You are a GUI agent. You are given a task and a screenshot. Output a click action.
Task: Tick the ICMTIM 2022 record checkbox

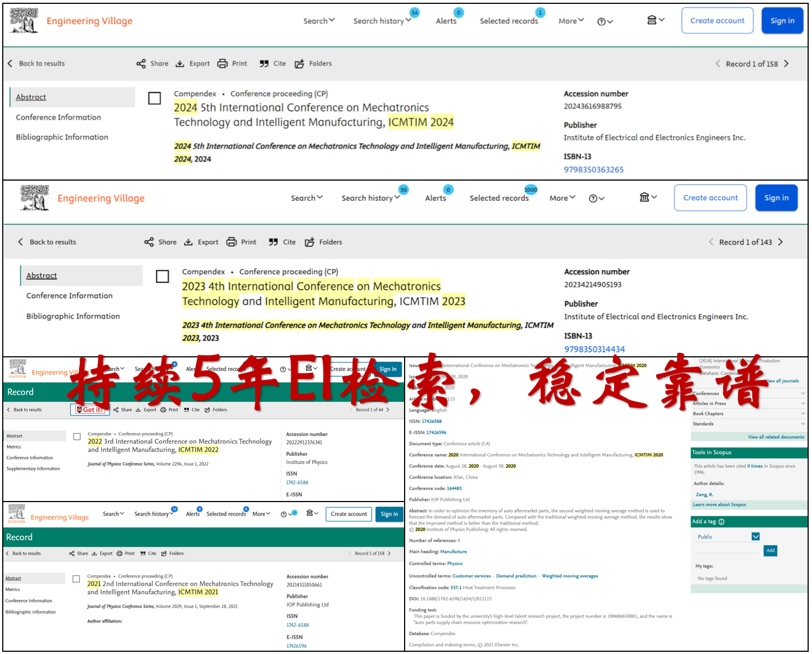click(77, 436)
